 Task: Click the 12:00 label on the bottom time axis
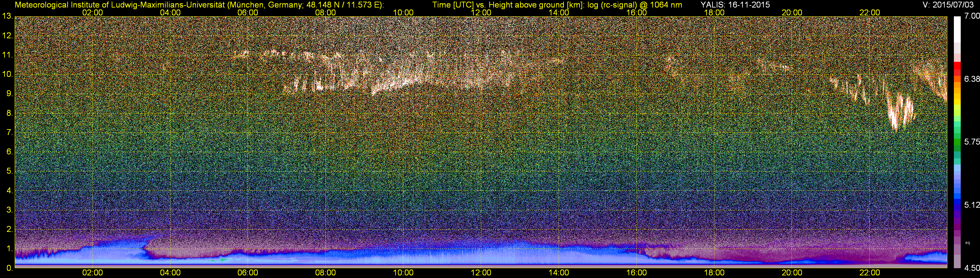click(481, 273)
